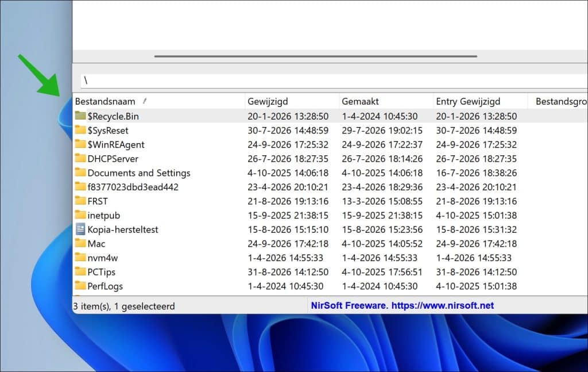This screenshot has height=372, width=588.
Task: Select the FRST file name
Action: [98, 201]
